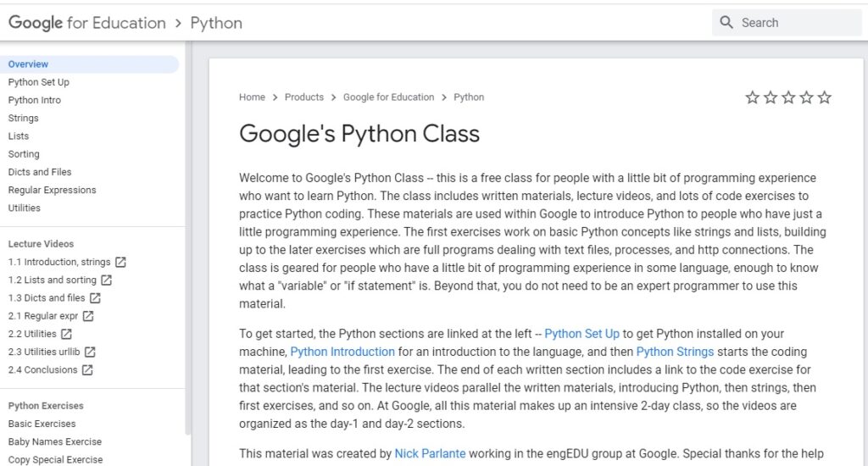Open external link icon for 1.3 Dicts and files

[95, 297]
